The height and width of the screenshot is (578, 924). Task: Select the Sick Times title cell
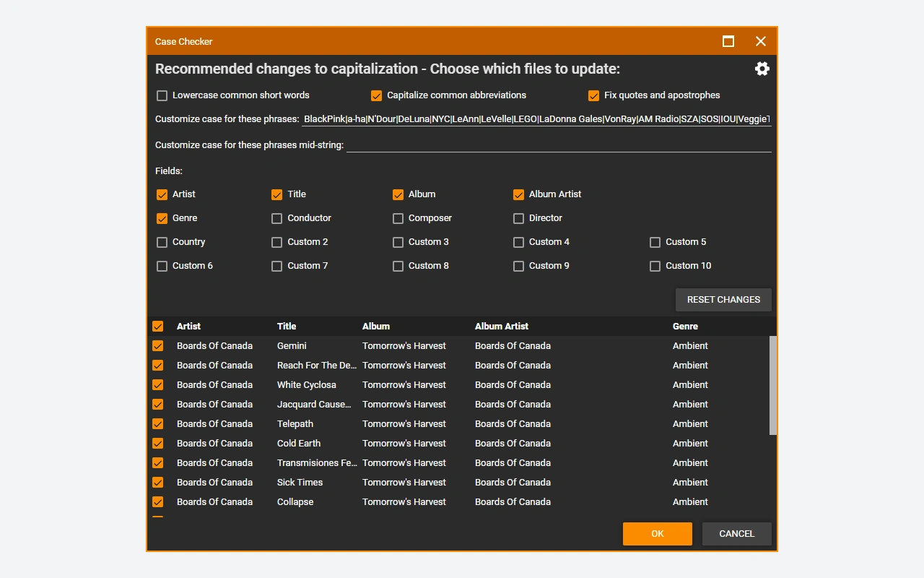tap(300, 483)
